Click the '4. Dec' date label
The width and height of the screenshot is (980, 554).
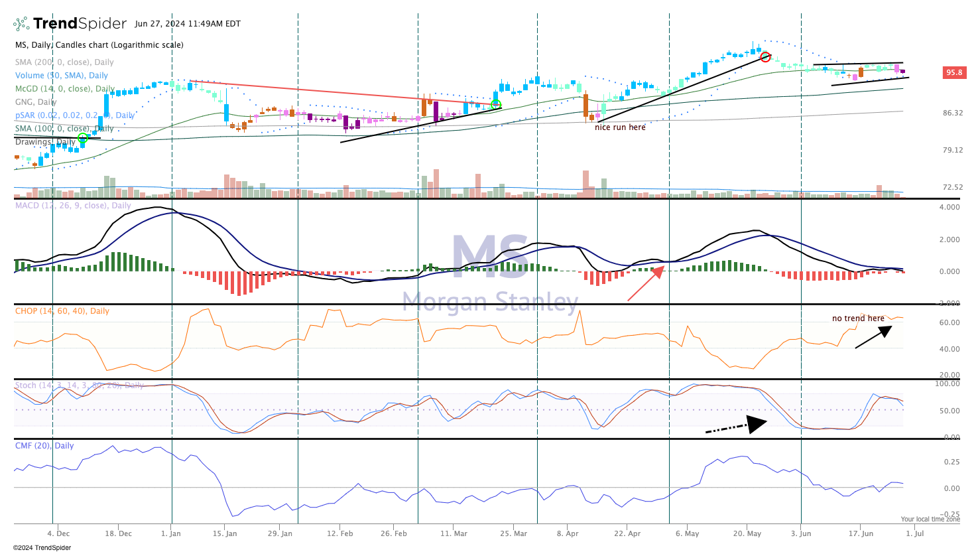(x=58, y=533)
